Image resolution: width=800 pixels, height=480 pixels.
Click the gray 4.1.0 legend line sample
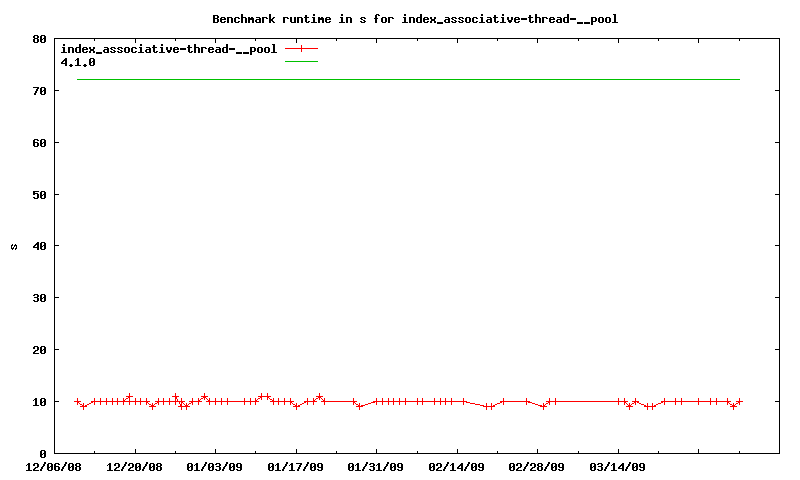coord(301,61)
